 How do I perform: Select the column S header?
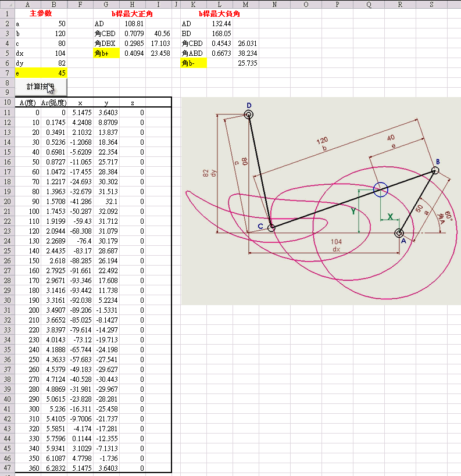pyautogui.click(x=431, y=5)
